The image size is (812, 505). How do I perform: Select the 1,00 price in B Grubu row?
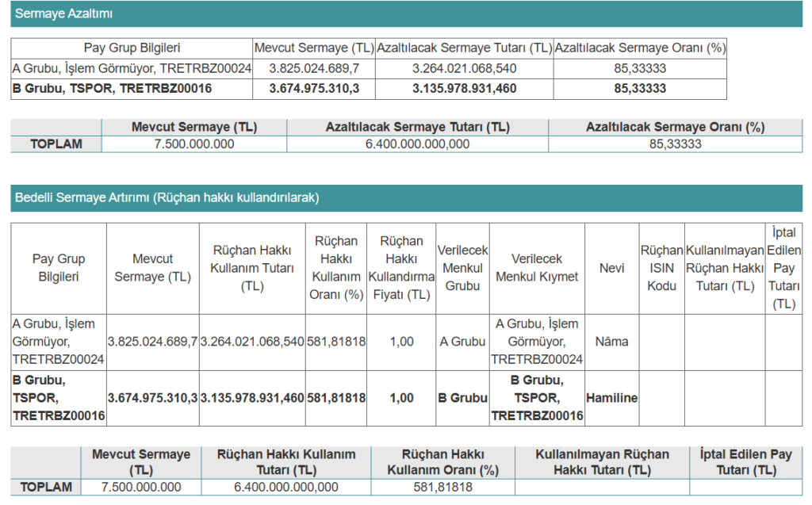coord(401,398)
